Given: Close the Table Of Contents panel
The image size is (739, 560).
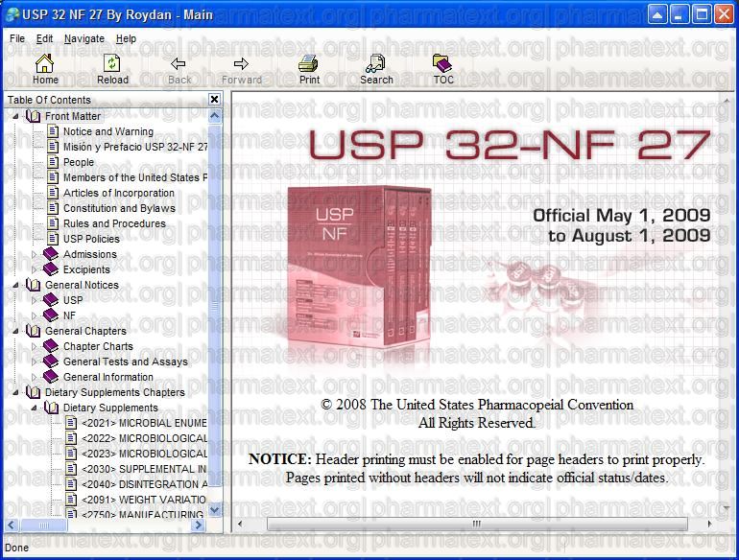Looking at the screenshot, I should [214, 99].
